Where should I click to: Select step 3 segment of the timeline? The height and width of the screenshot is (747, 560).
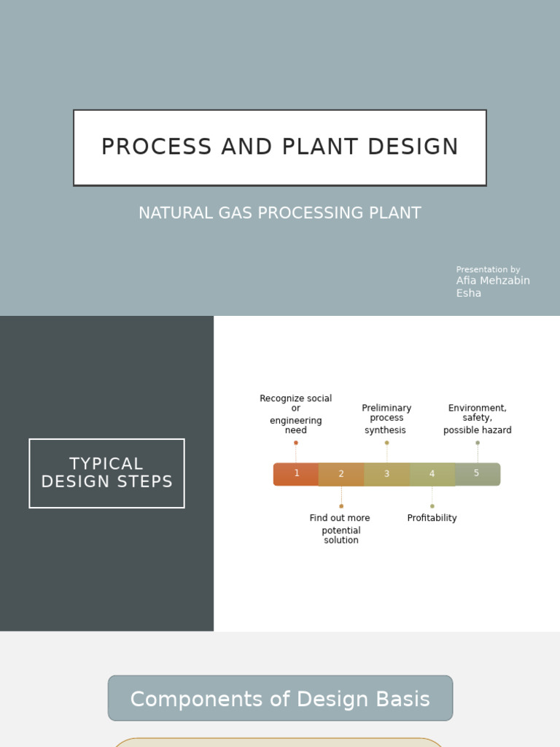pos(386,474)
